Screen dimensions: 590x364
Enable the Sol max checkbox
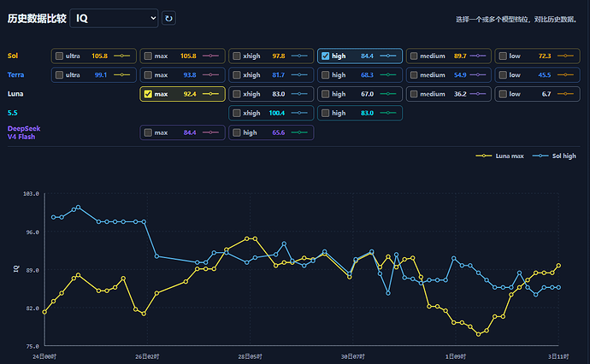(x=148, y=56)
